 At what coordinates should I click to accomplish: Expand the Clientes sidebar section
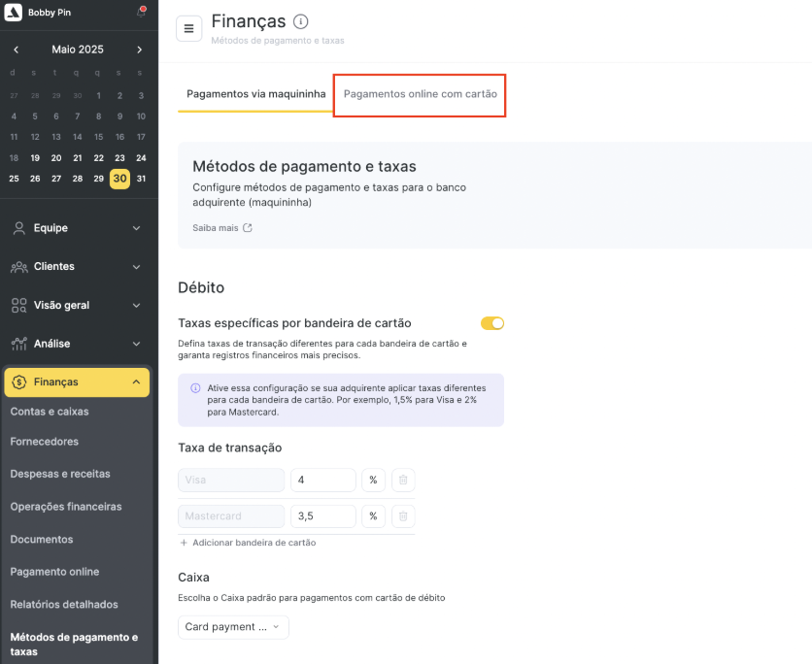77,267
